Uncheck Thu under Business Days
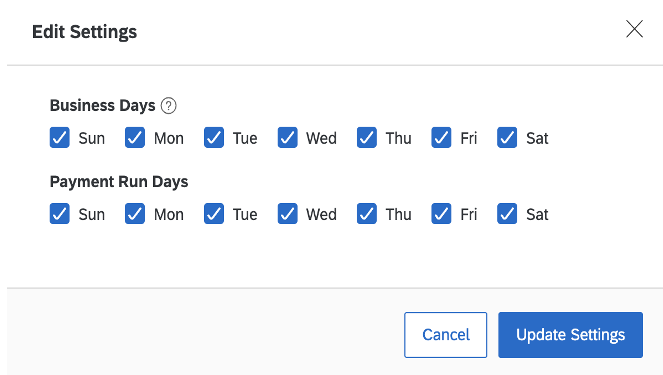The width and height of the screenshot is (663, 375). (x=367, y=138)
